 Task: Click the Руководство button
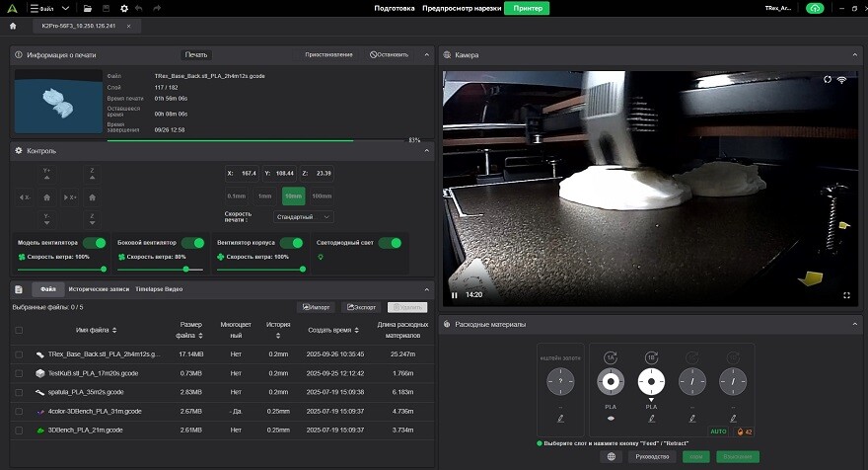[x=653, y=456]
